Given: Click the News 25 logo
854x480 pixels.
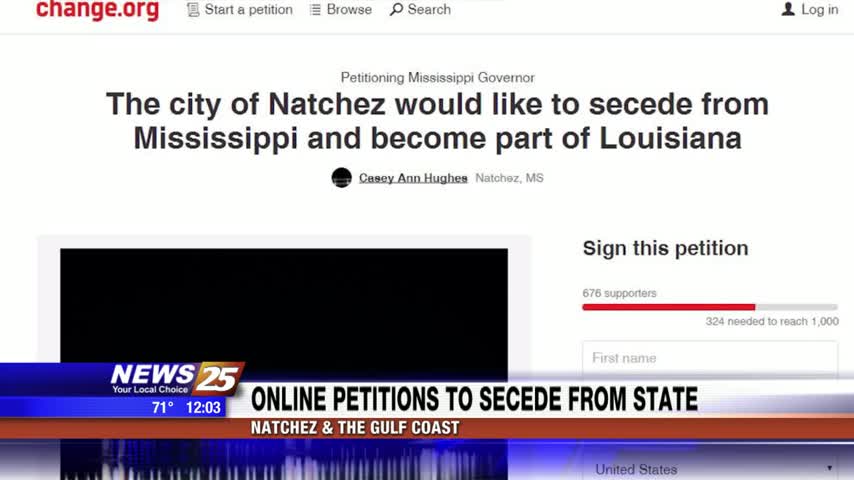Looking at the screenshot, I should 175,378.
